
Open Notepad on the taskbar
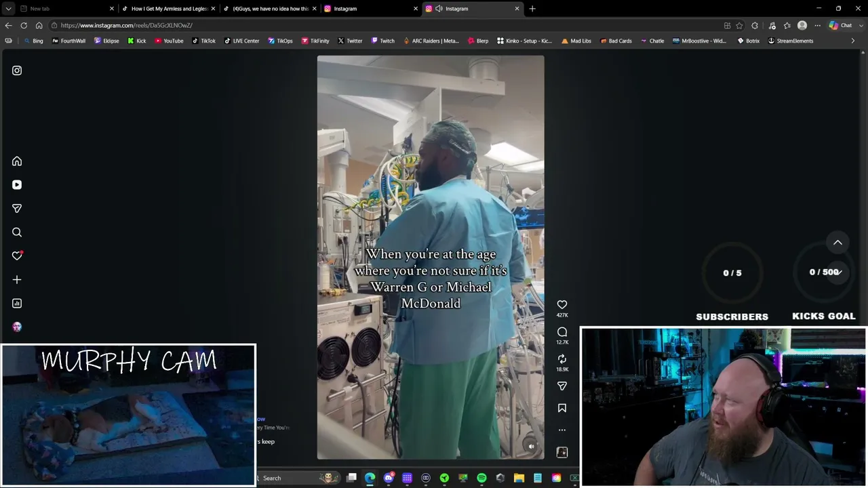(x=537, y=478)
